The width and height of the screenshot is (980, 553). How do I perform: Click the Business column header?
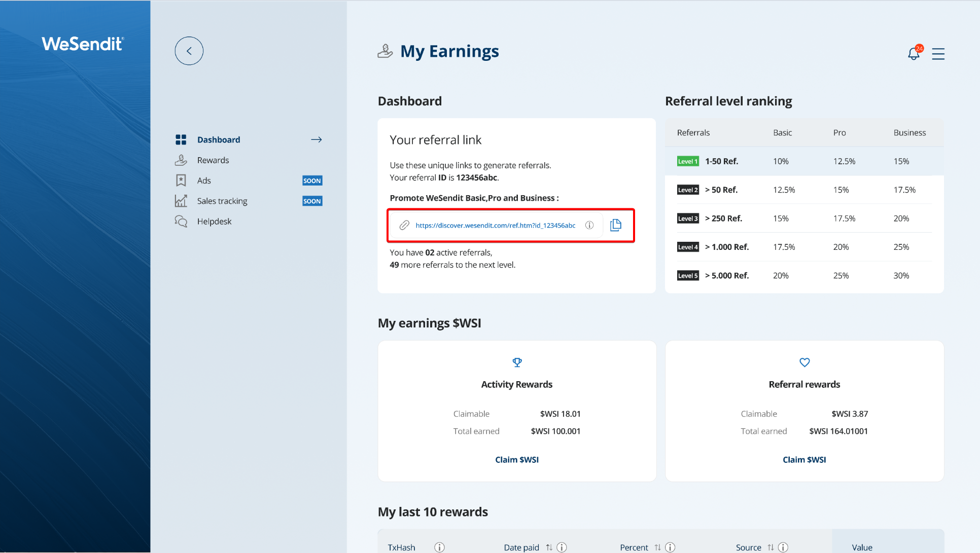pos(909,133)
